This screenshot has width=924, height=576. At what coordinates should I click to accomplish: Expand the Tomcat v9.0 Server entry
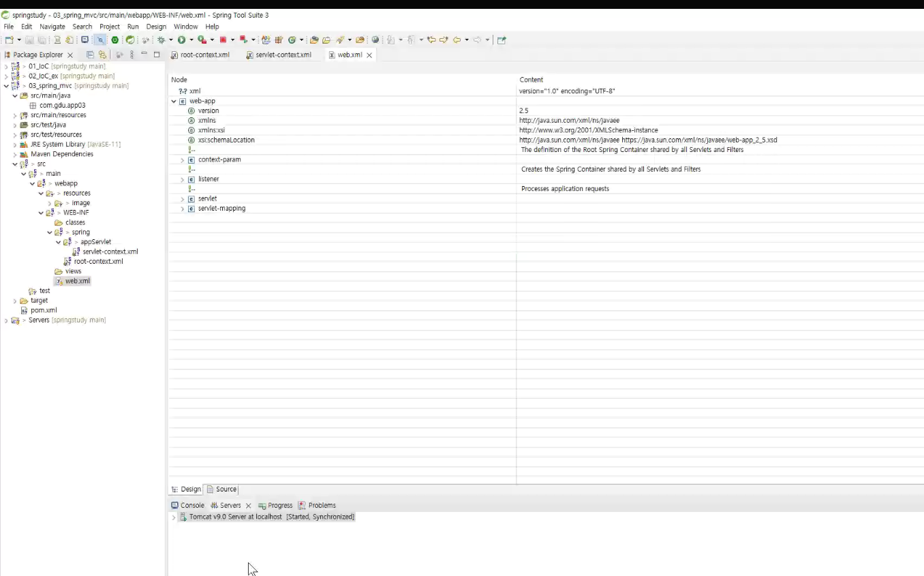174,517
